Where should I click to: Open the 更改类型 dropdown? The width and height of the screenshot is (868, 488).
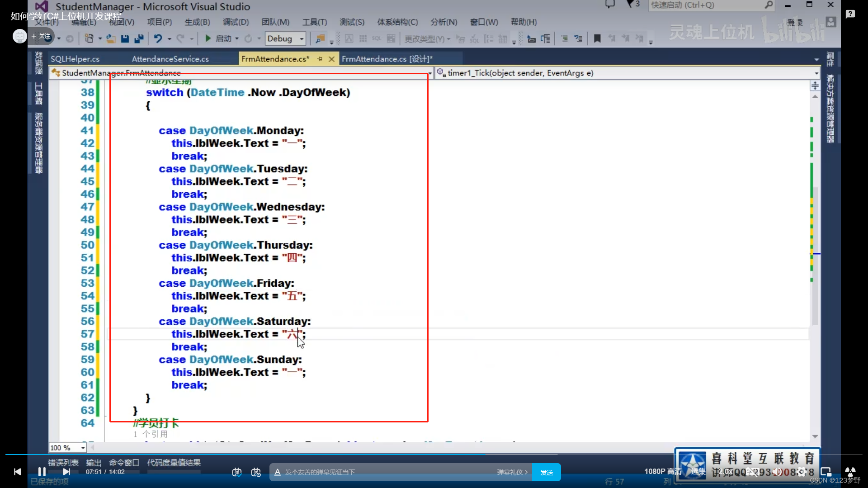click(427, 39)
